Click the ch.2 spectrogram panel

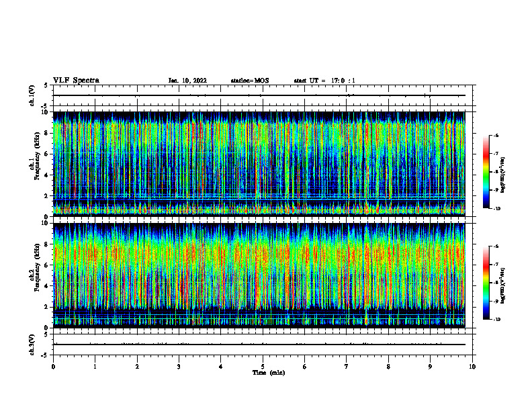259,275
